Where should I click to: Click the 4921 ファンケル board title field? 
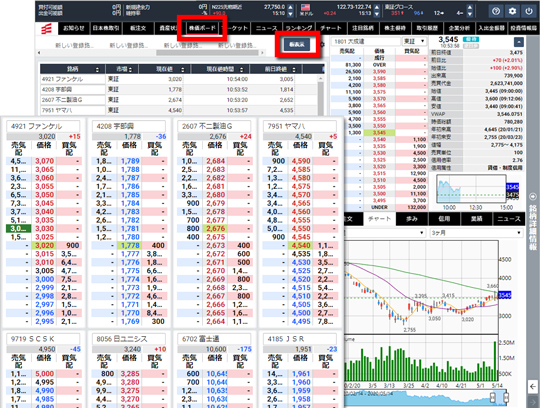pos(43,126)
